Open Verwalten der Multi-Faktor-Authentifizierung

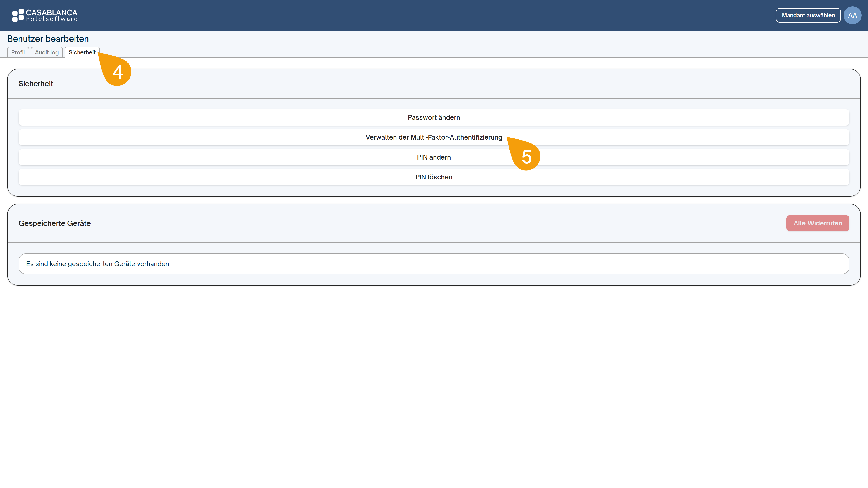point(434,137)
